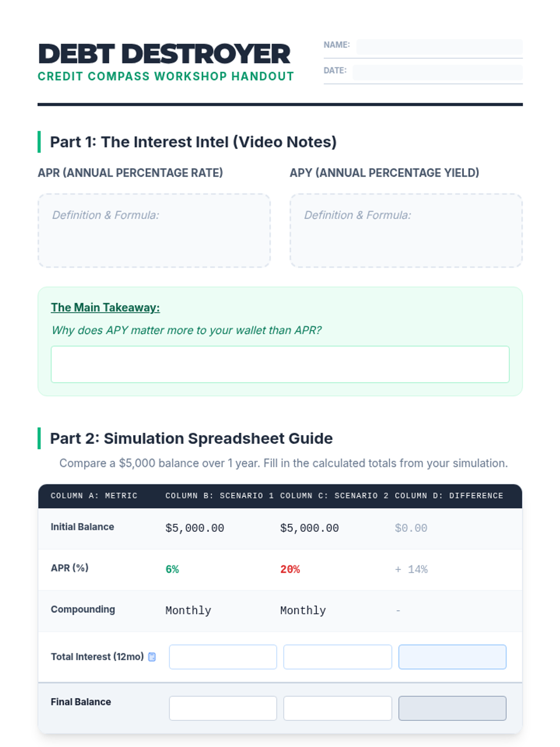Click the red 20% APR value
The height and width of the screenshot is (747, 560).
click(x=290, y=570)
